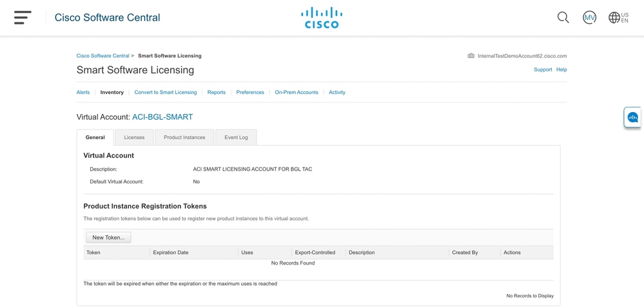Switch to the Licenses tab
Viewport: 644px width, 307px height.
point(134,137)
